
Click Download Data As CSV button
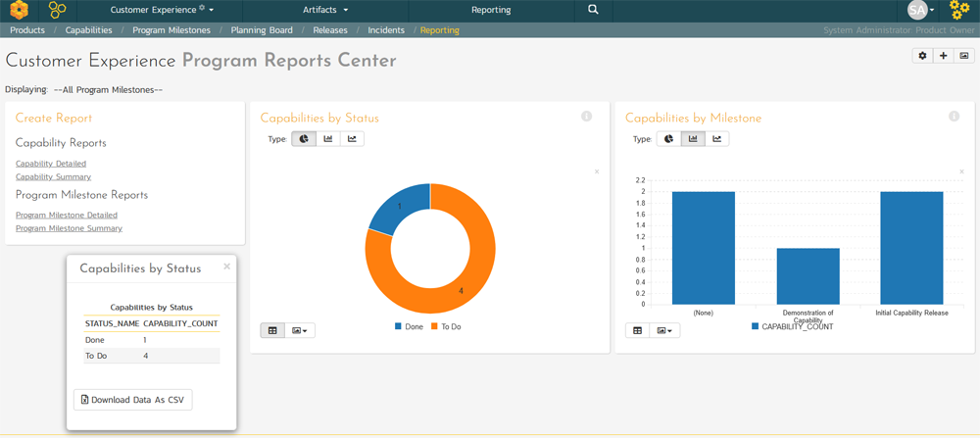(x=133, y=400)
